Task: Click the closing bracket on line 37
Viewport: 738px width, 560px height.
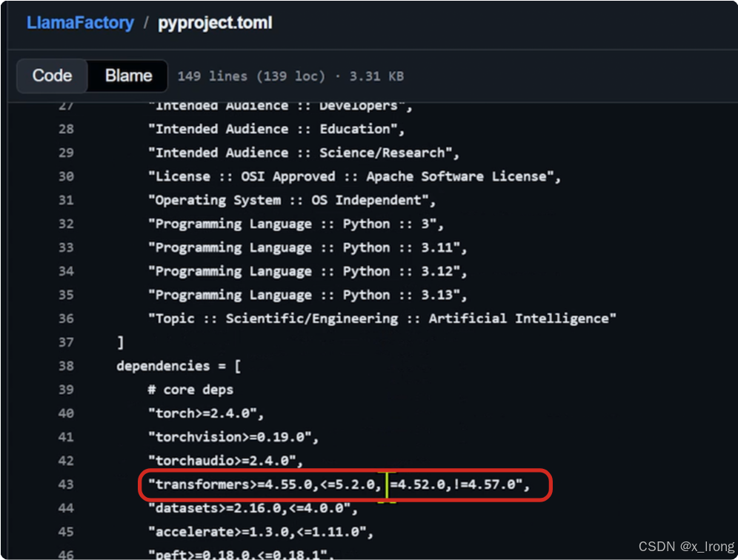Action: 121,342
